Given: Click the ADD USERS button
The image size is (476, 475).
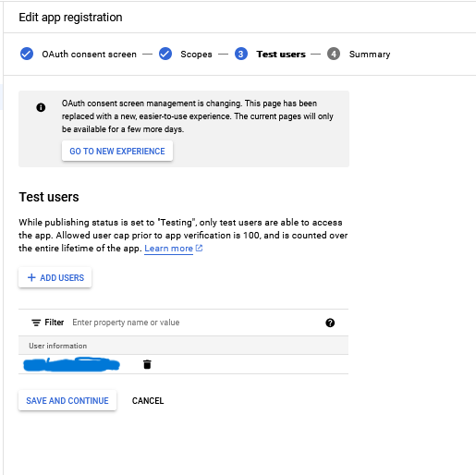Looking at the screenshot, I should [x=55, y=277].
